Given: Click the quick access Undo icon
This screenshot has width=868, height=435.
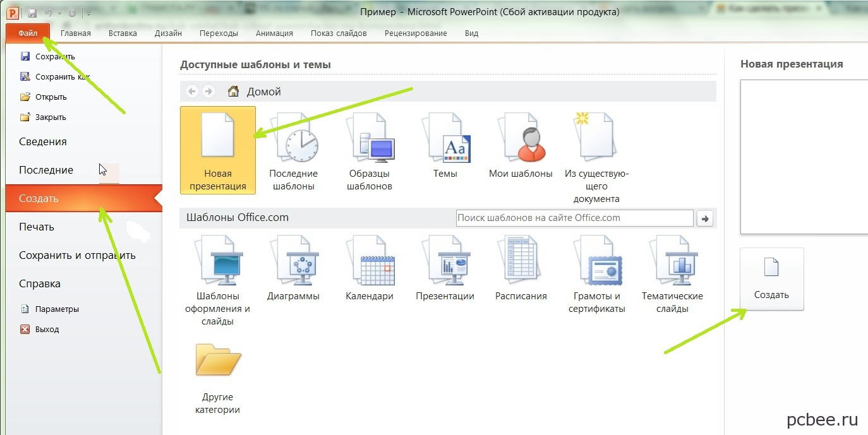Looking at the screenshot, I should coord(49,13).
